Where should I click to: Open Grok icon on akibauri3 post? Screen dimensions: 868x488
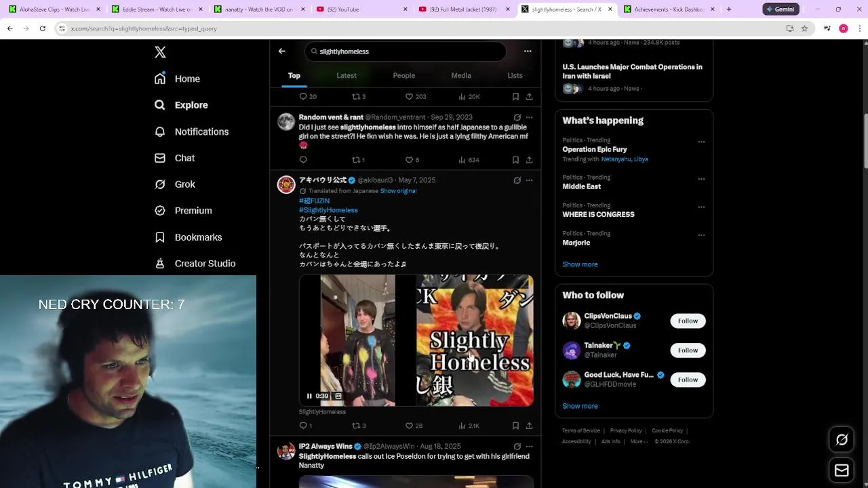[x=517, y=180]
